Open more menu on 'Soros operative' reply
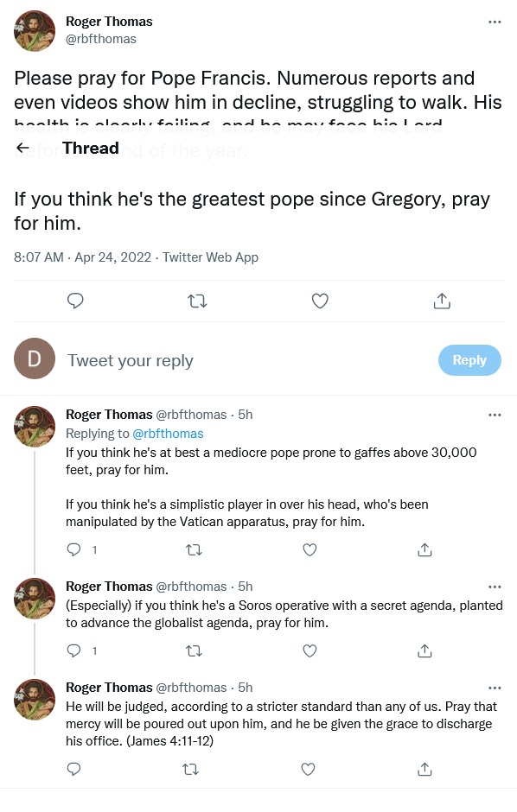 [495, 587]
